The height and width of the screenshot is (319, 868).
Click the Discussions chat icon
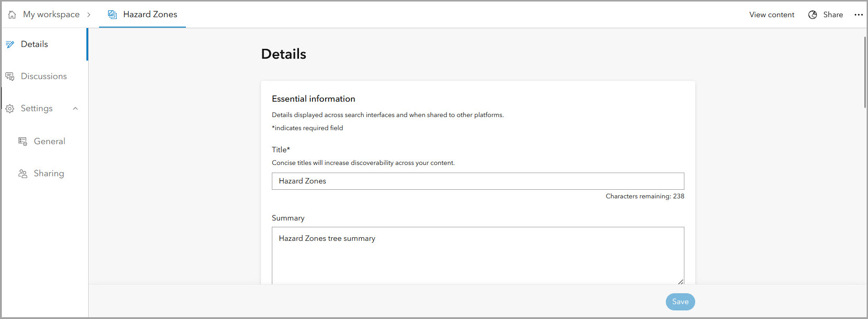tap(10, 76)
